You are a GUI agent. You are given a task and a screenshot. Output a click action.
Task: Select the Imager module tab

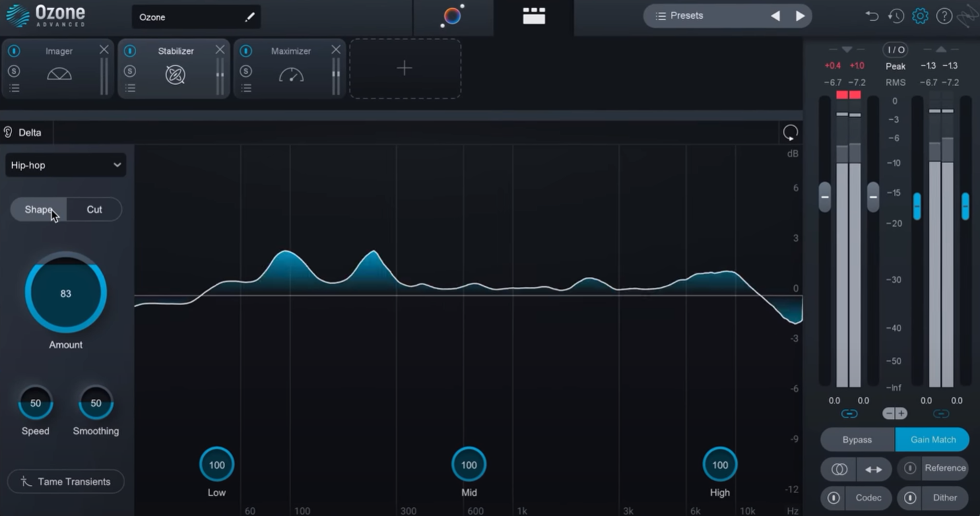click(x=57, y=69)
